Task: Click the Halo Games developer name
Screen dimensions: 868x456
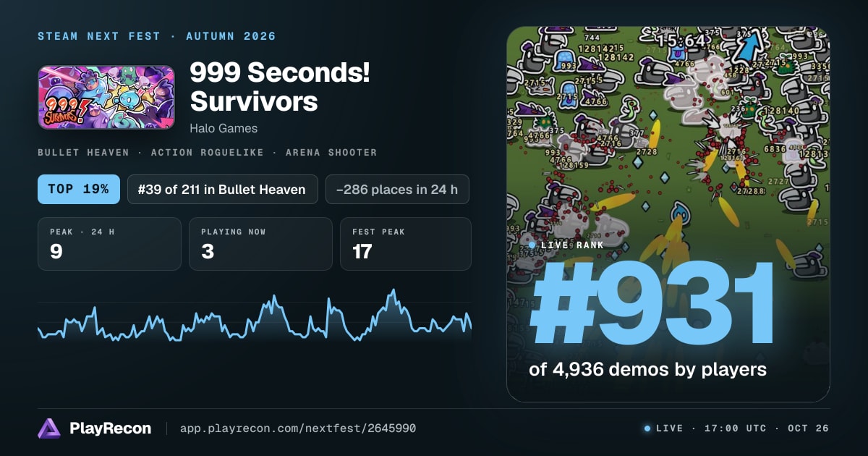Action: tap(224, 128)
